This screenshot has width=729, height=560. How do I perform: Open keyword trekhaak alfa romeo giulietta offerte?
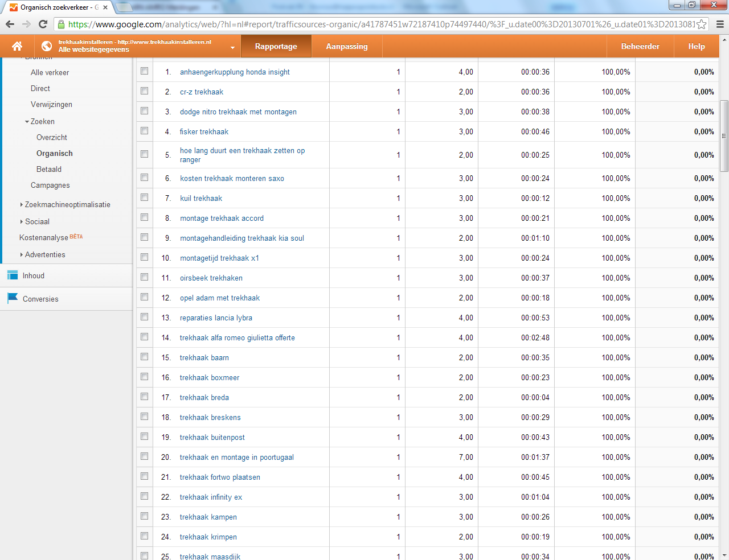[x=237, y=338]
